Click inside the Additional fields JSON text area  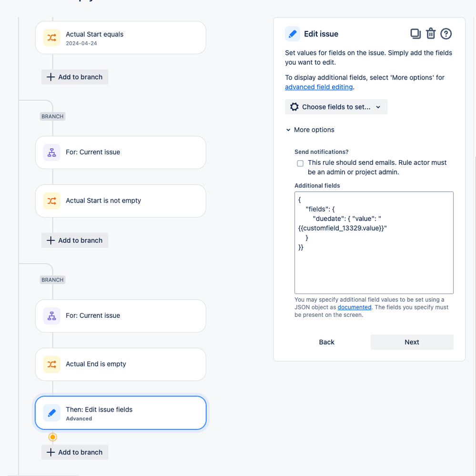pos(374,243)
